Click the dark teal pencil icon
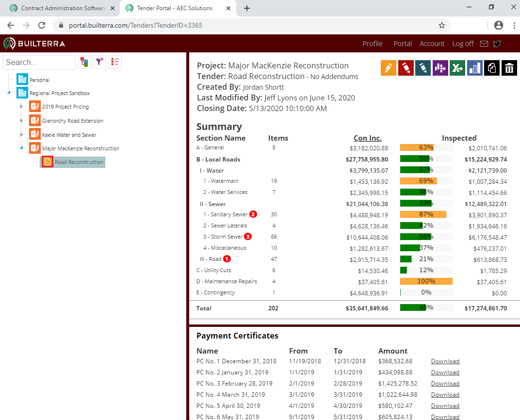520x420 pixels. tap(423, 68)
